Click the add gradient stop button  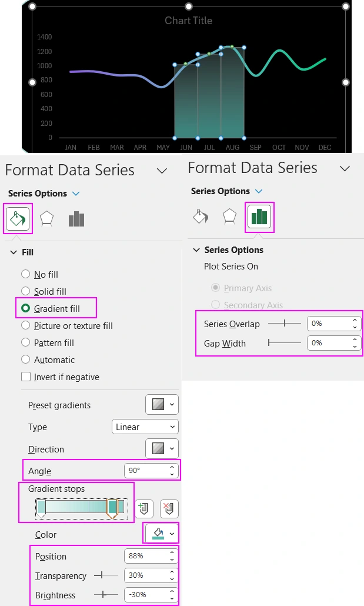144,508
